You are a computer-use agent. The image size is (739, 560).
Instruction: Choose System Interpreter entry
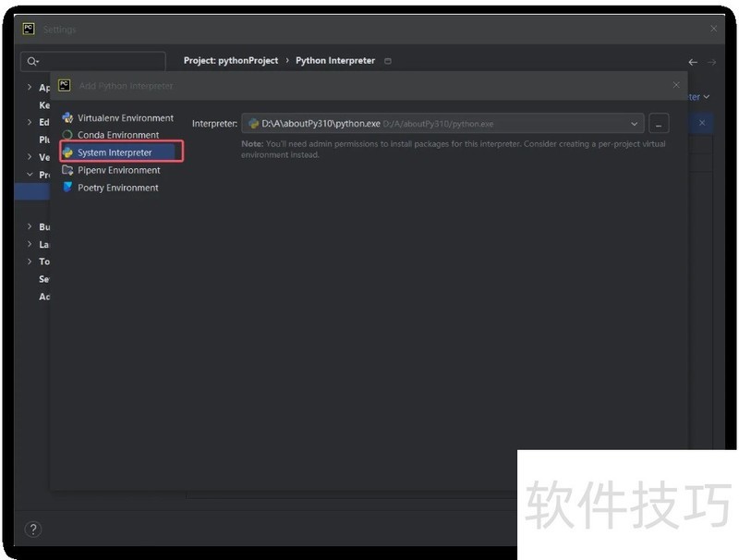(x=115, y=152)
